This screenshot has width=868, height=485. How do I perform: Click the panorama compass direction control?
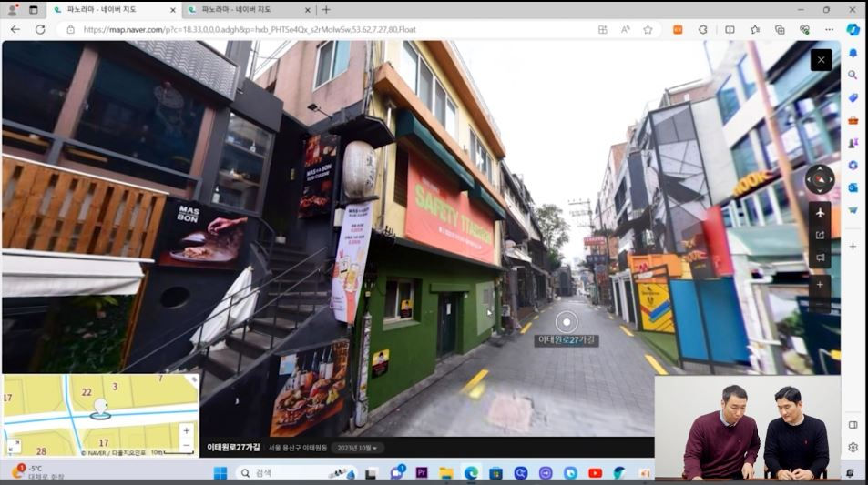820,180
